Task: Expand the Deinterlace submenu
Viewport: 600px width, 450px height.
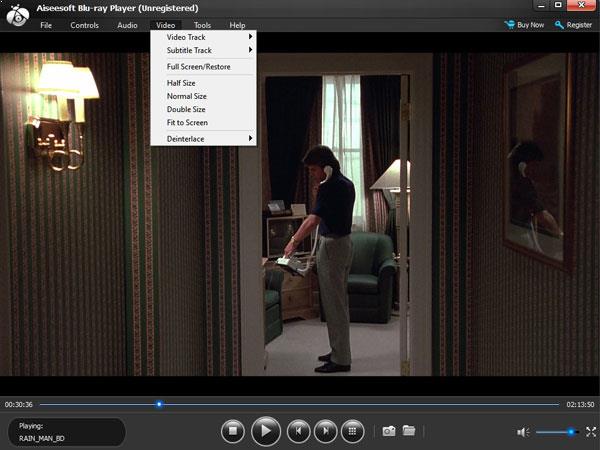Action: [204, 139]
